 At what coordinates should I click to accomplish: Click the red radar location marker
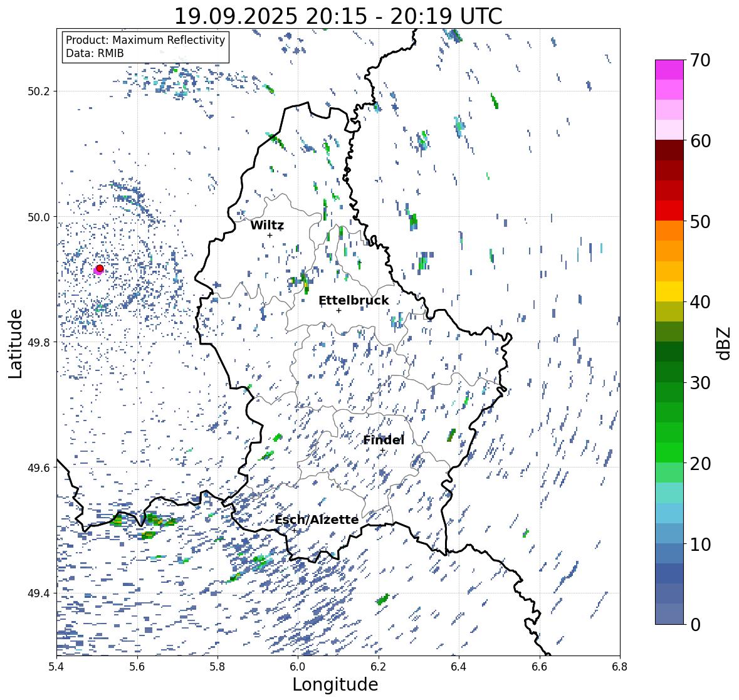100,268
